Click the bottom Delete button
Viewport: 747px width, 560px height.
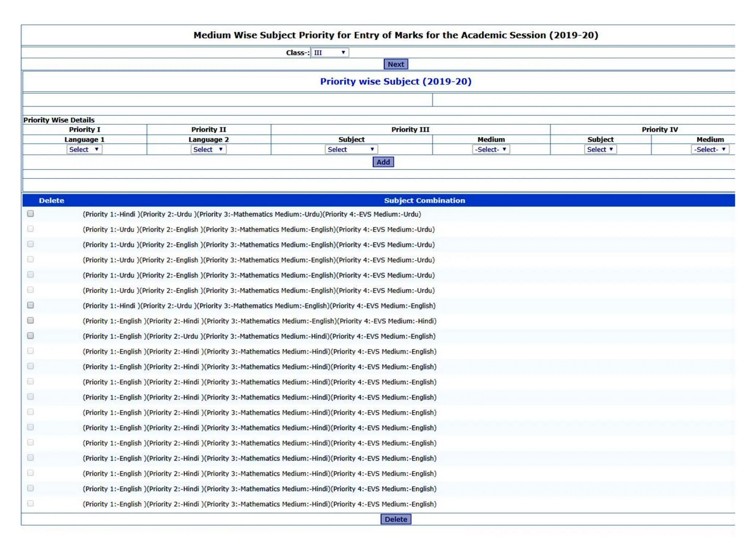[x=395, y=519]
